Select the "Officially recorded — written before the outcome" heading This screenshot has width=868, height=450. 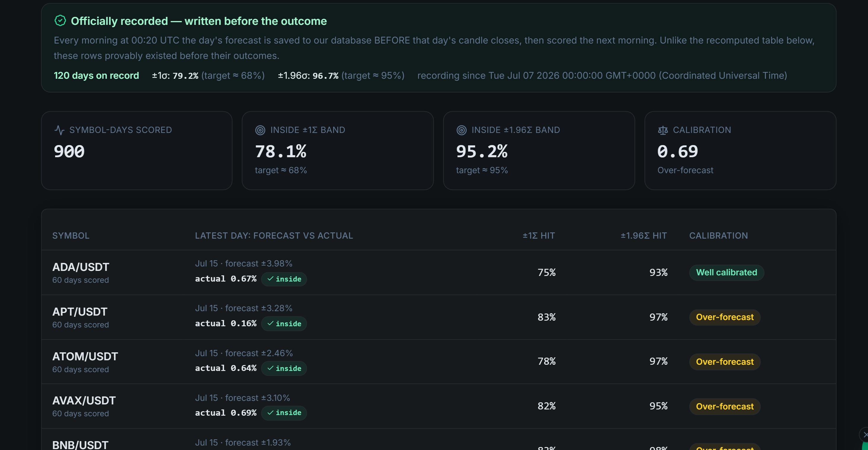199,21
